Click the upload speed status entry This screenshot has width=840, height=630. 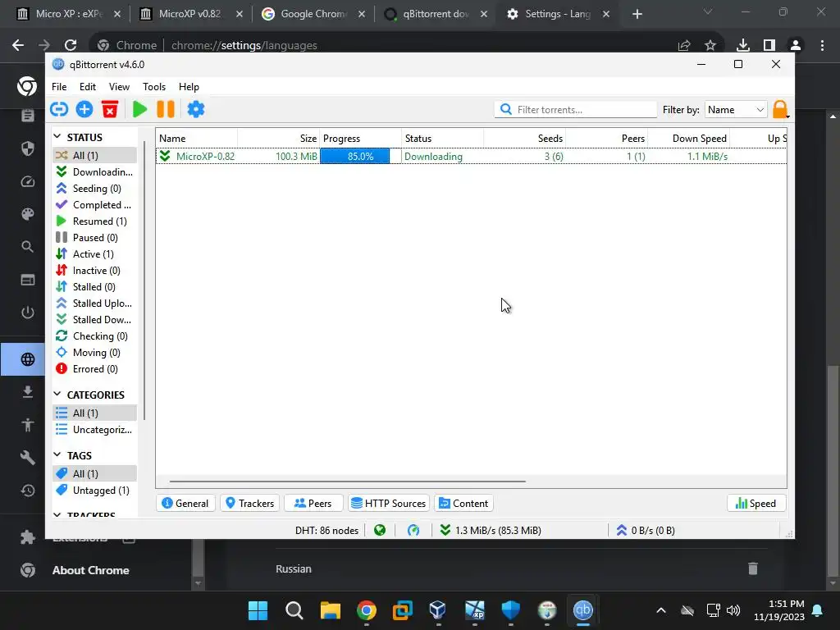pos(646,531)
